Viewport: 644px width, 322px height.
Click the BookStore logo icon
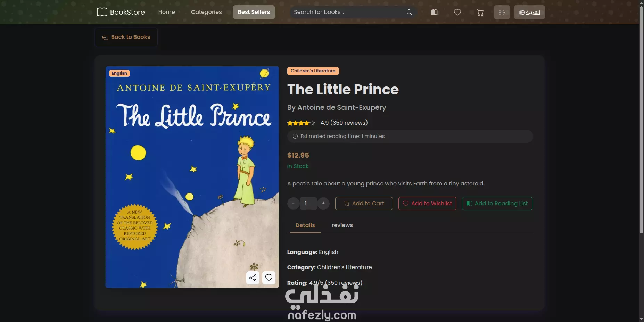pyautogui.click(x=102, y=12)
